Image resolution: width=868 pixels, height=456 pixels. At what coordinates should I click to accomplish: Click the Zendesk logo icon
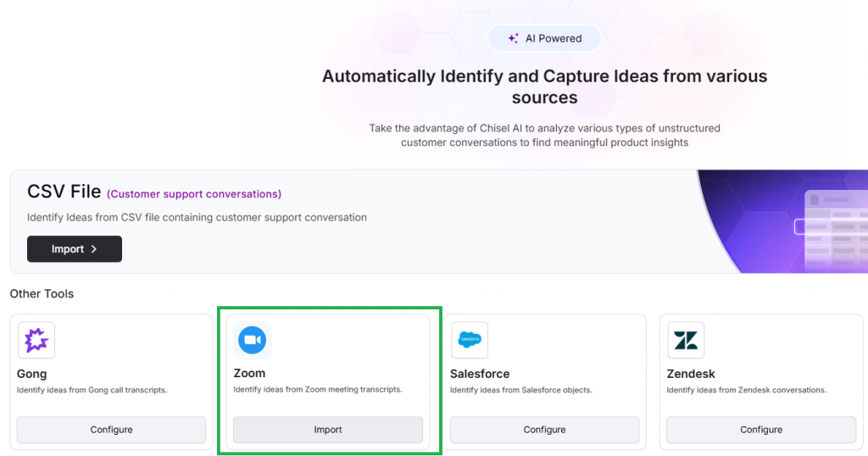coord(686,340)
